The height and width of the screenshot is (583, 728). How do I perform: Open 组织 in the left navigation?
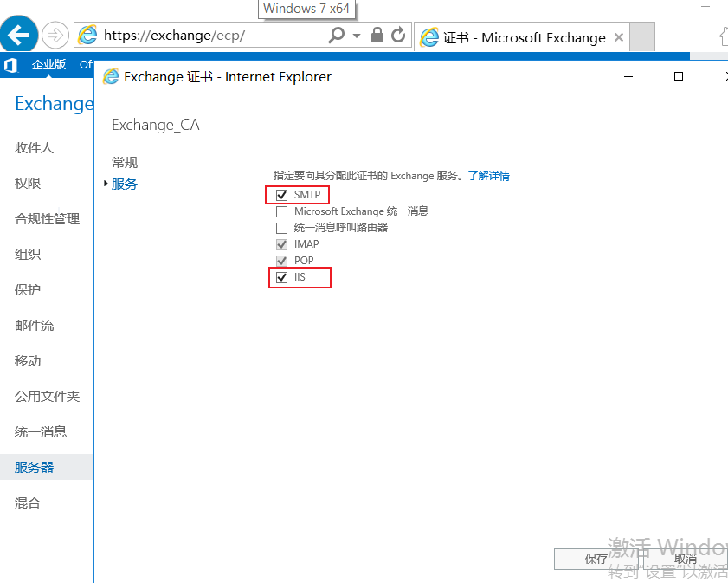point(28,255)
